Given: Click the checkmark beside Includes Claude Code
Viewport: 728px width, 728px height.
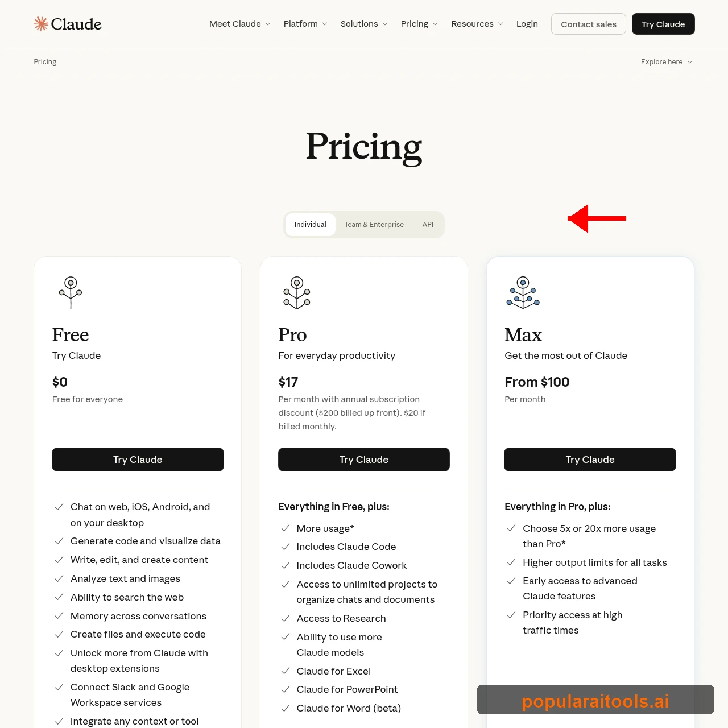Looking at the screenshot, I should coord(286,547).
